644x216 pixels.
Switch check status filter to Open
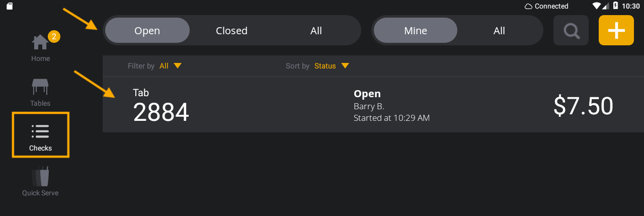tap(147, 31)
